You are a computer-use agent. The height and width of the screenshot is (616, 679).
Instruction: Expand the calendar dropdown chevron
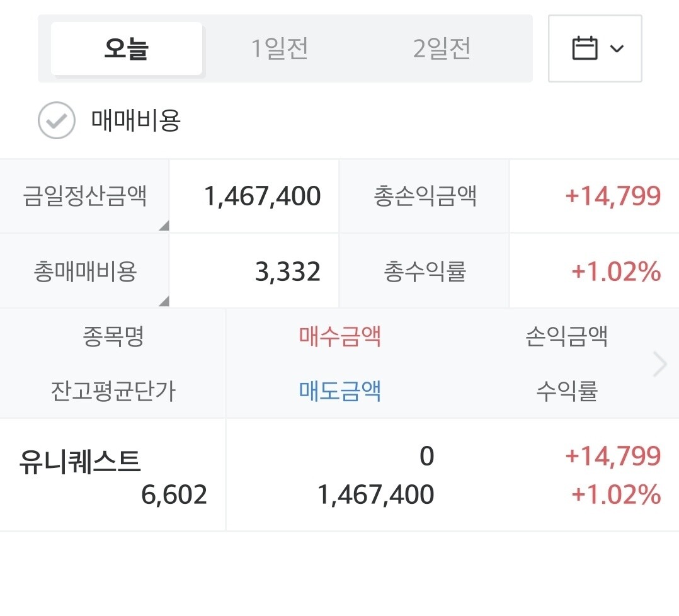617,48
